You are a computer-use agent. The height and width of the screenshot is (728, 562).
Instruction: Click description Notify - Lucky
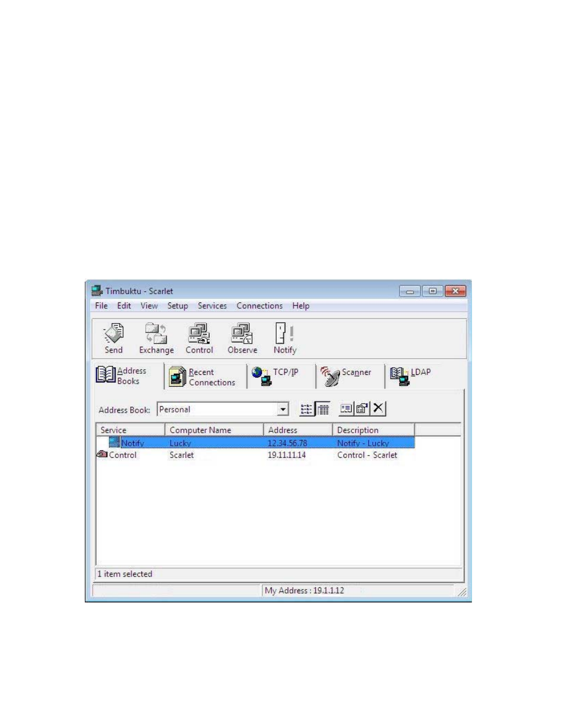[363, 443]
